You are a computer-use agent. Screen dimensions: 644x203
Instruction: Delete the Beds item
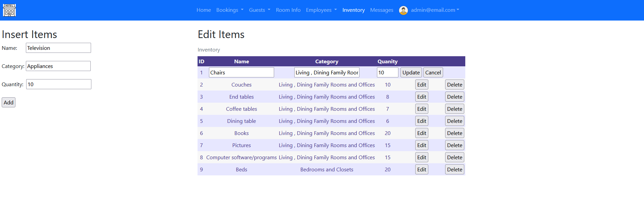(454, 170)
